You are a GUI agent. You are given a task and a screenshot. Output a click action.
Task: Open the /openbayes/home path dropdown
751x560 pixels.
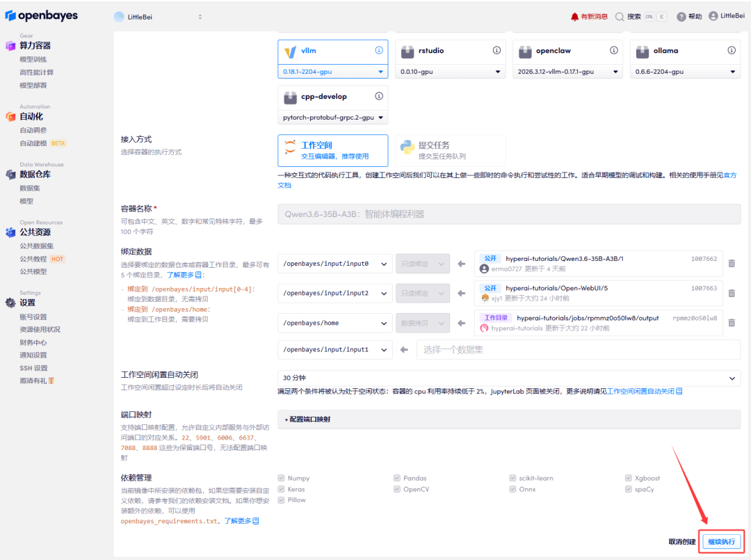pyautogui.click(x=334, y=323)
